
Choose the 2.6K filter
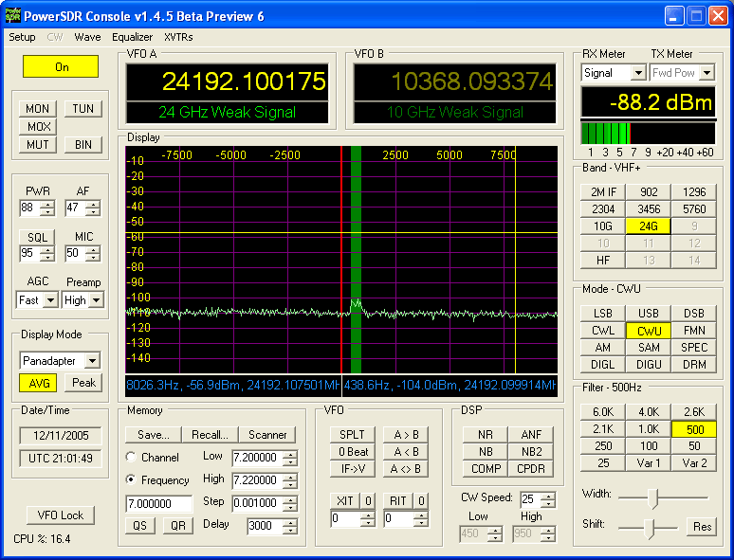[694, 411]
